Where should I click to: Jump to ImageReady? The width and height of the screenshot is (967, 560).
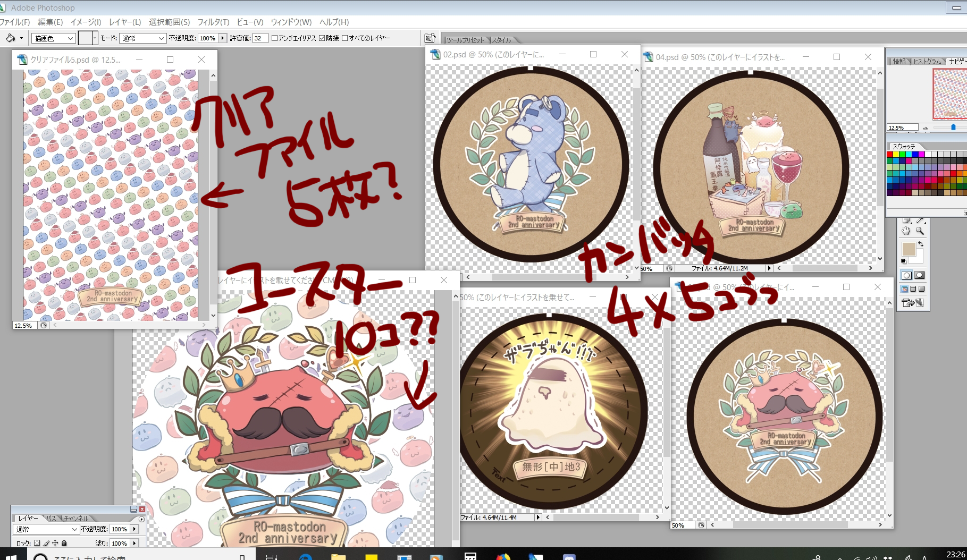[x=913, y=303]
